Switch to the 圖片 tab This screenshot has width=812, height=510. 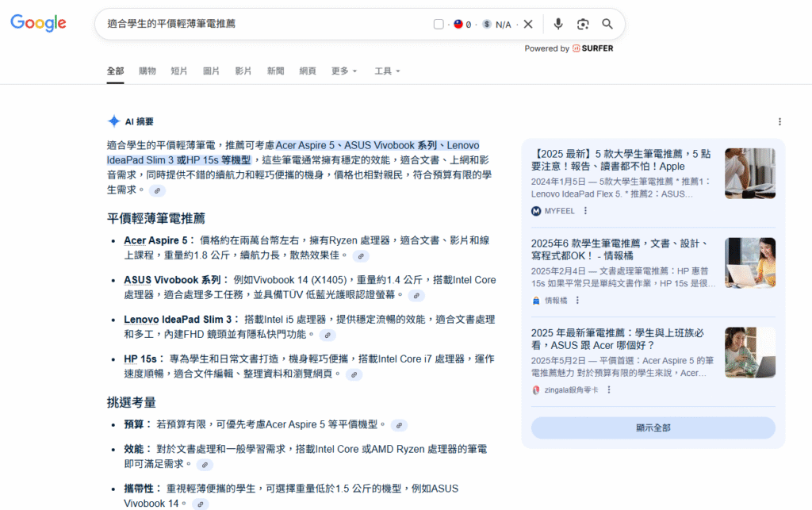(x=211, y=71)
